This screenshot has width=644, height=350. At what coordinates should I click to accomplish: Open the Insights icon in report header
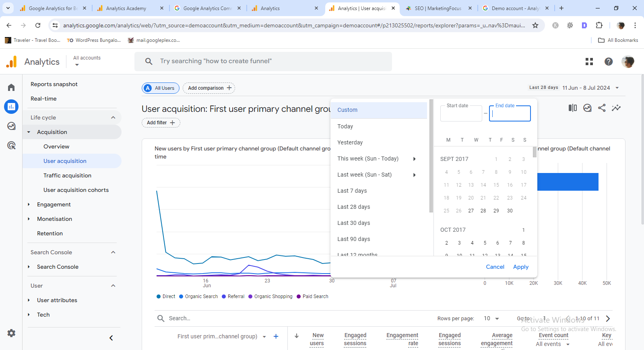pos(587,108)
